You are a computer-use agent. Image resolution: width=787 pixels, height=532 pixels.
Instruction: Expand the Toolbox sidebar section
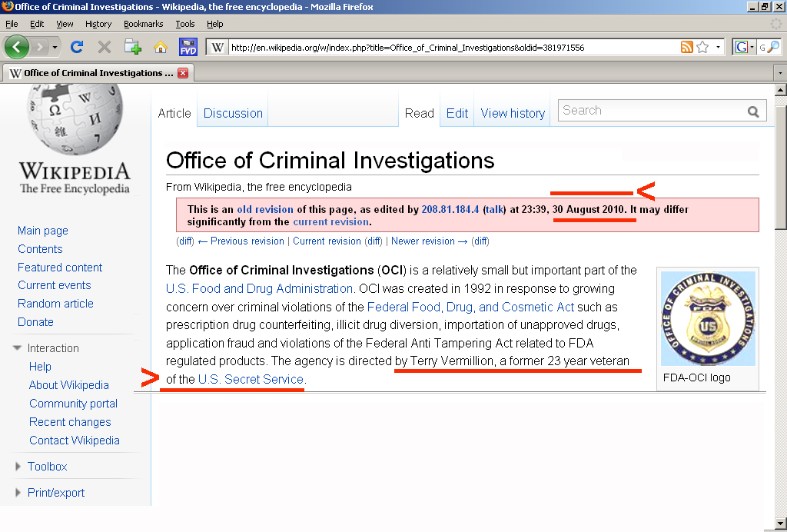tap(42, 467)
